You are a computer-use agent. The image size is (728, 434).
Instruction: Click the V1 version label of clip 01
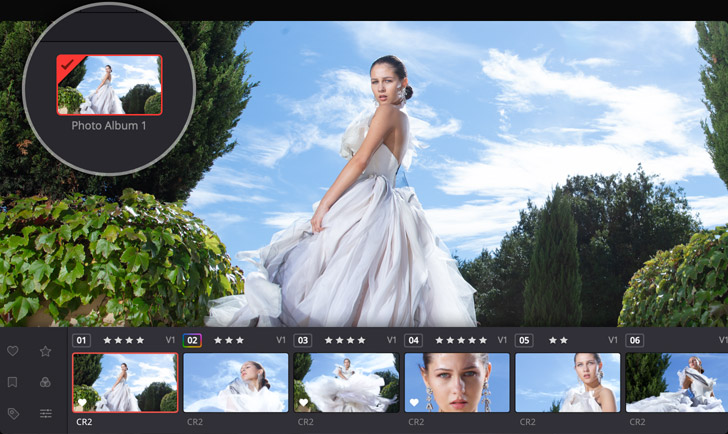(170, 340)
